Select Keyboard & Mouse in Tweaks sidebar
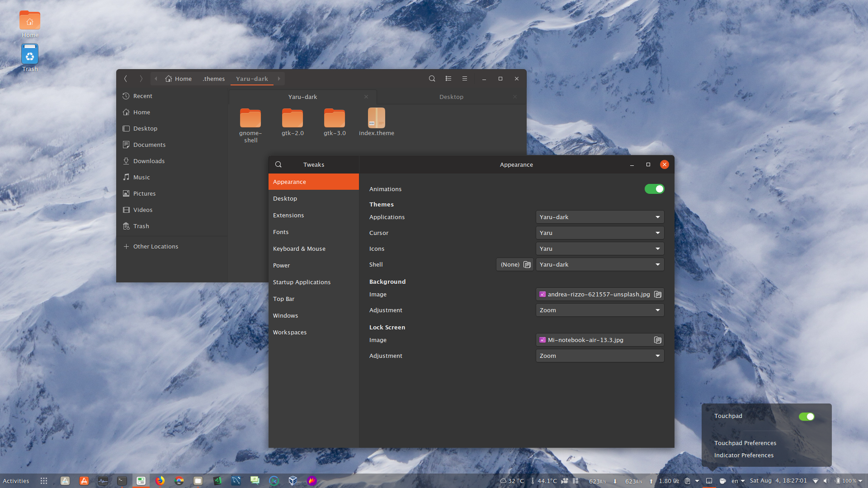This screenshot has height=488, width=868. click(299, 249)
